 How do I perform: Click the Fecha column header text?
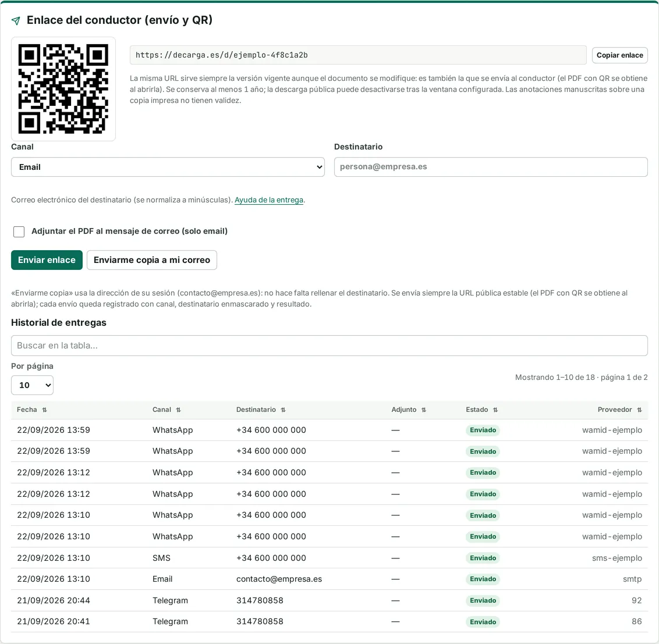27,410
